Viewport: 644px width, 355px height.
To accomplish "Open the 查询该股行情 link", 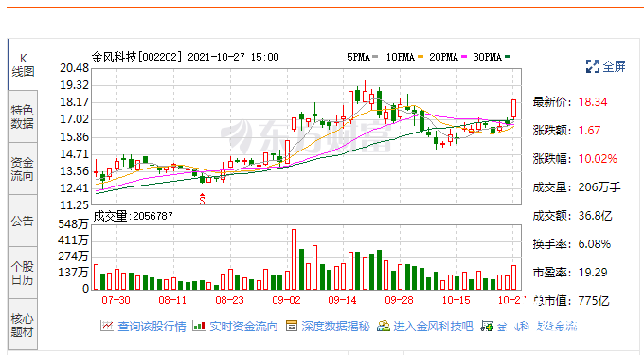I will tap(152, 327).
